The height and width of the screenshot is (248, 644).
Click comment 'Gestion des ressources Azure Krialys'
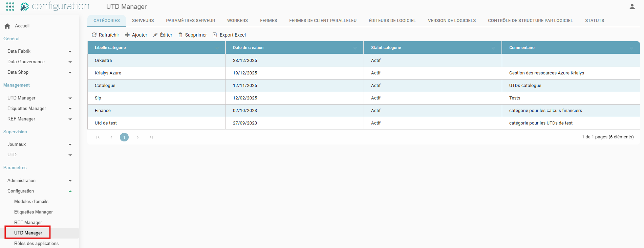tap(546, 73)
